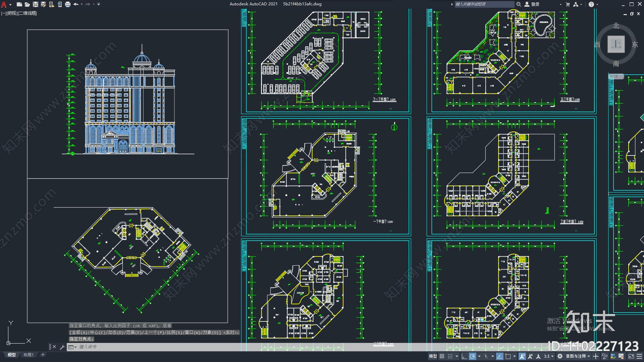
Task: Open workspace switching gear icon
Action: (x=560, y=356)
